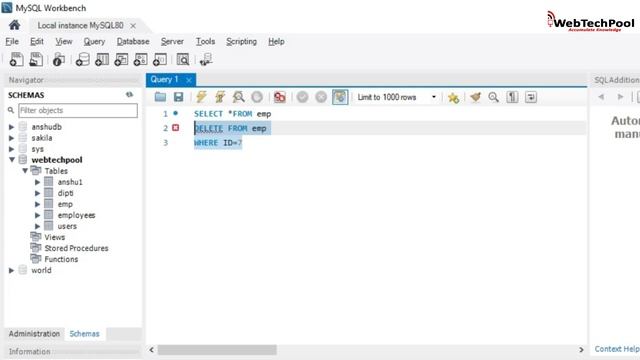The height and width of the screenshot is (360, 640).
Task: Collapse the Tables node
Action: coord(25,171)
